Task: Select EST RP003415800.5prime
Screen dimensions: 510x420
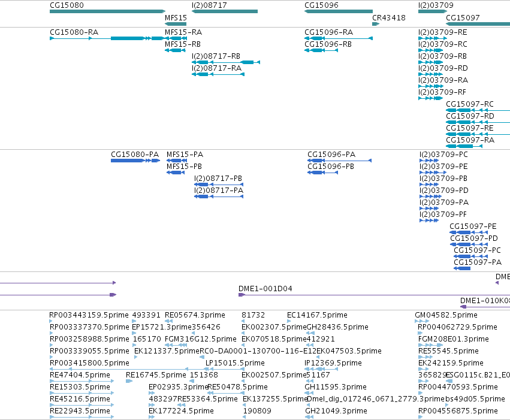Action: (89, 363)
